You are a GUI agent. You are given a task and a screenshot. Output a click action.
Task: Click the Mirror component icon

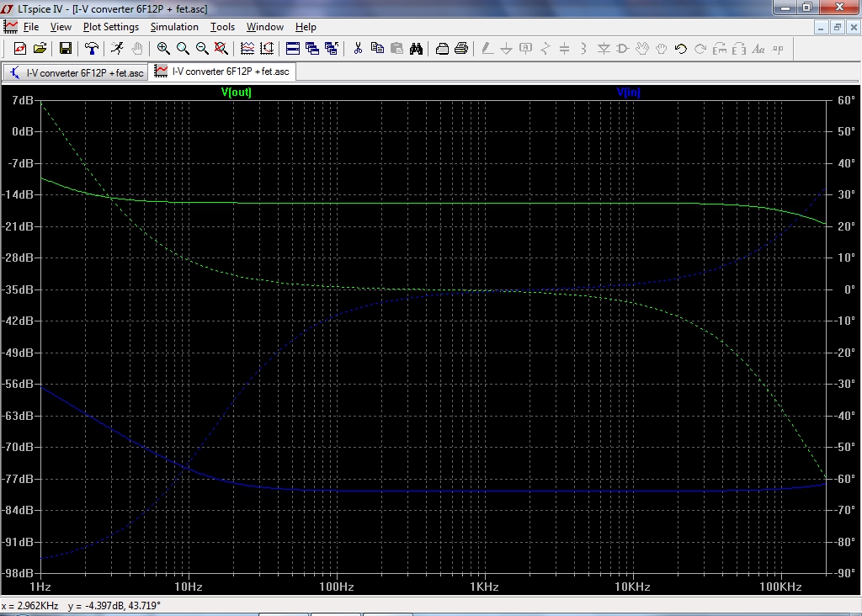[739, 49]
